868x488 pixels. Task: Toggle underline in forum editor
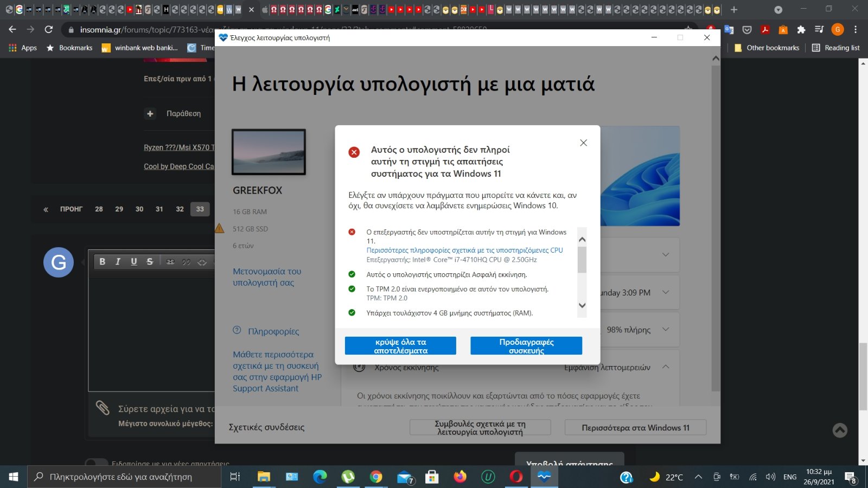133,261
